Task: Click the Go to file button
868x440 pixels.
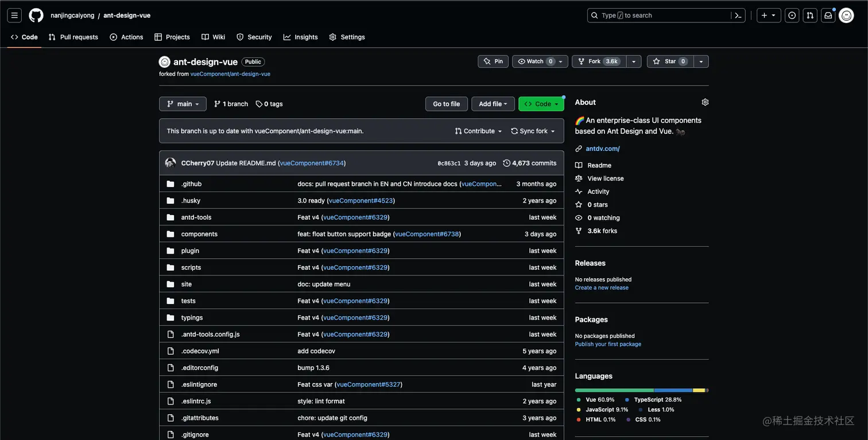Action: (447, 104)
